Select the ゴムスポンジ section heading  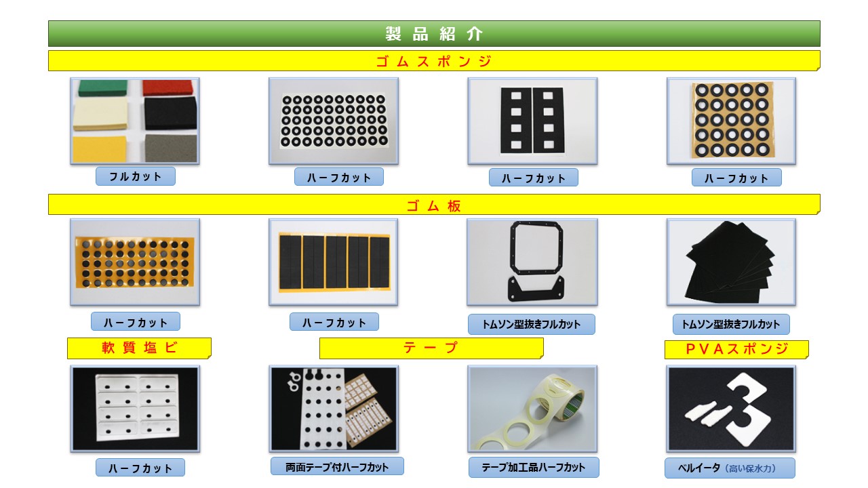(x=434, y=61)
